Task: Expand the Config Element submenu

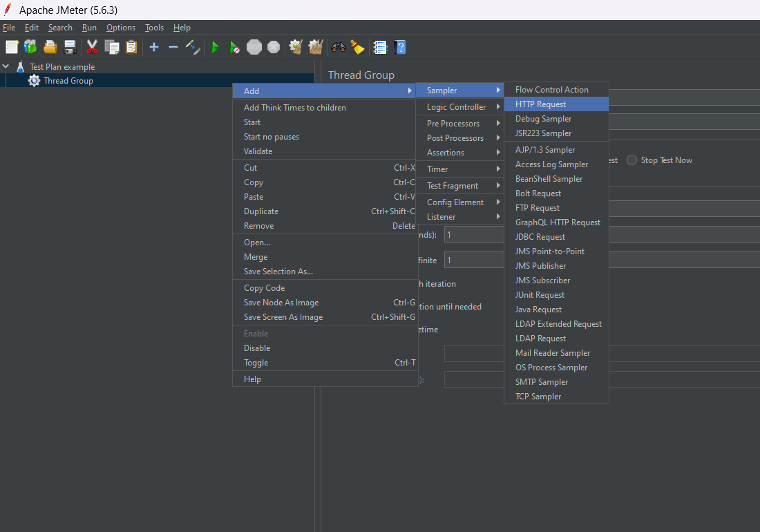Action: coord(459,202)
